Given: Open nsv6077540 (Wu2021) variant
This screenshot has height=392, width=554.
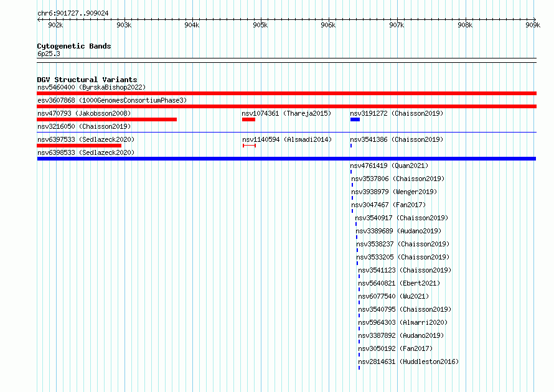Looking at the screenshot, I should pyautogui.click(x=393, y=296).
